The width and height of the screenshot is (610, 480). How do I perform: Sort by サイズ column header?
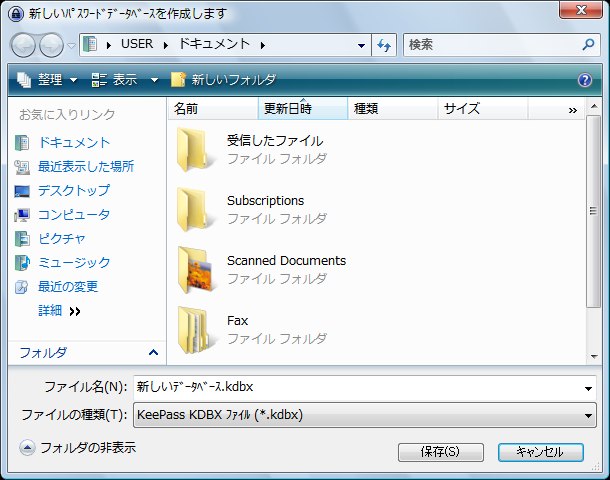click(482, 109)
